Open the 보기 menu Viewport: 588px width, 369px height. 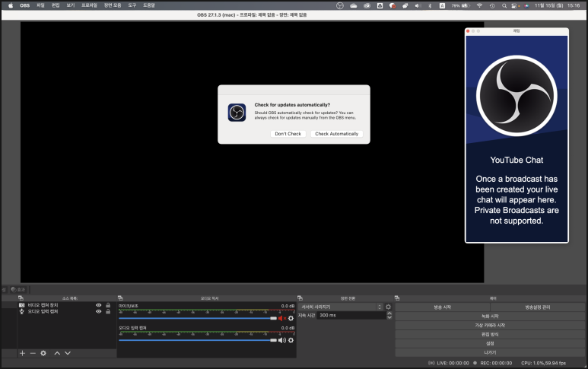point(71,5)
